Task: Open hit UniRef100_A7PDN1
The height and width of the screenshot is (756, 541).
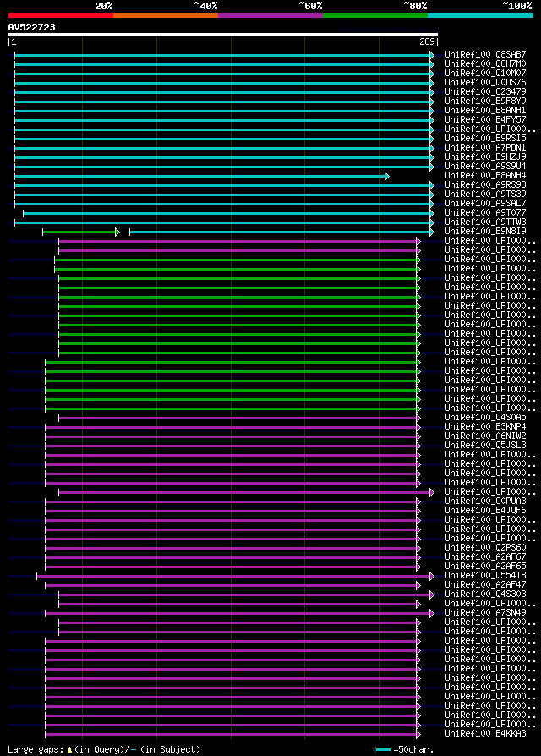Action: coord(485,147)
